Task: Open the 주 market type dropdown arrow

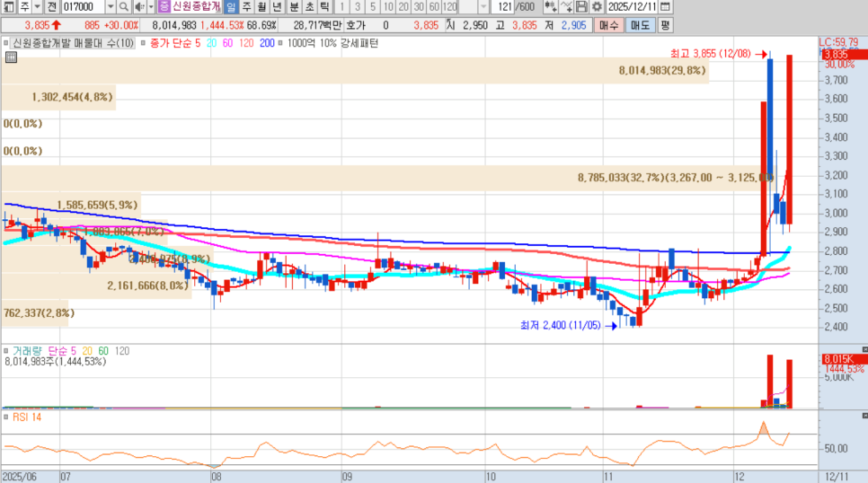Action: click(38, 6)
